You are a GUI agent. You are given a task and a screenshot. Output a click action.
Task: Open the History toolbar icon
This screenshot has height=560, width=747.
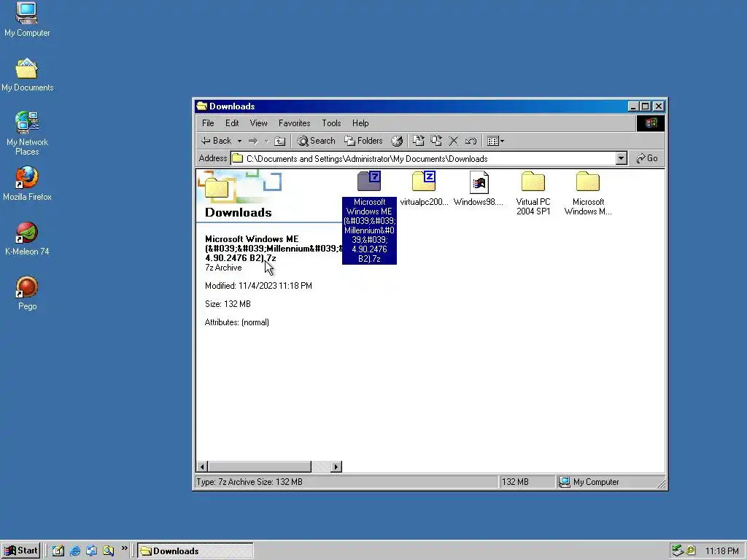(396, 141)
